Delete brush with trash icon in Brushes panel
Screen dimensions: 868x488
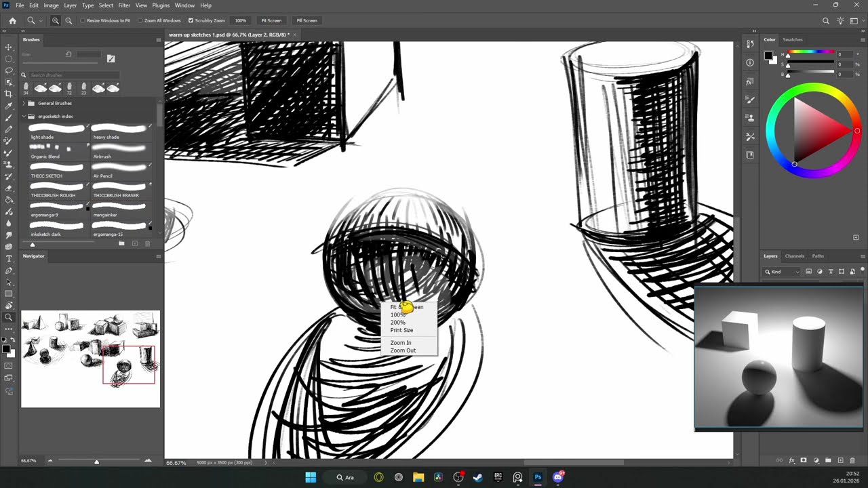click(x=147, y=243)
